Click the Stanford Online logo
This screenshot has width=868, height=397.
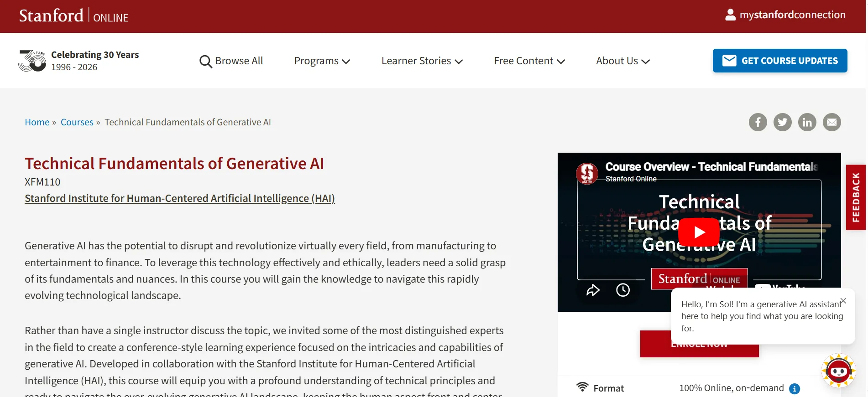click(x=73, y=16)
